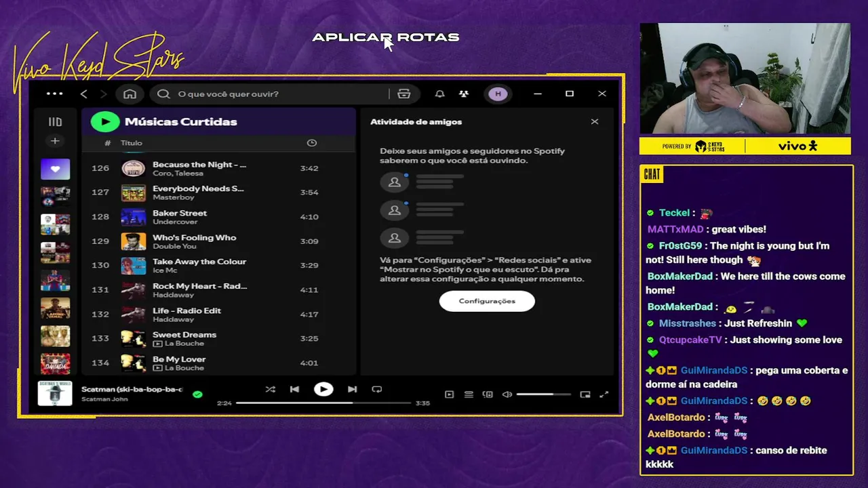Screen dimensions: 868x488
Task: Click album art of Baker Street
Action: [x=133, y=217]
